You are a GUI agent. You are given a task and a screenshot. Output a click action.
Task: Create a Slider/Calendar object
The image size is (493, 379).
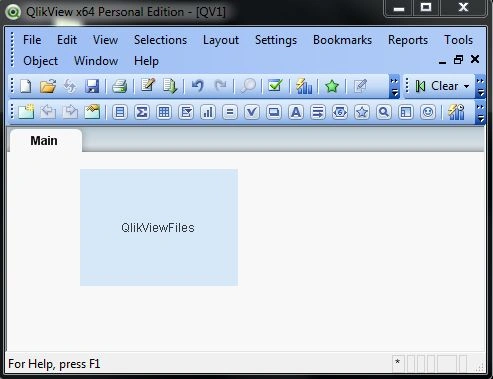[x=340, y=112]
